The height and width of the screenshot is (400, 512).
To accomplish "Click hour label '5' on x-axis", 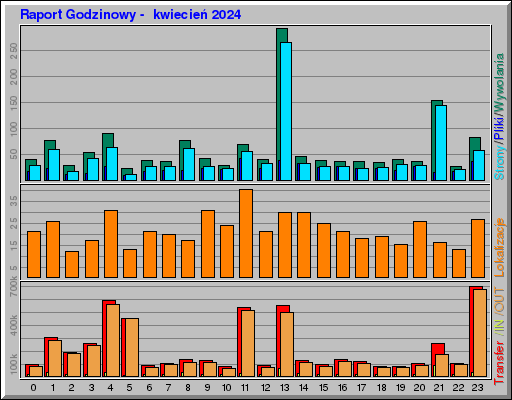I will point(129,388).
